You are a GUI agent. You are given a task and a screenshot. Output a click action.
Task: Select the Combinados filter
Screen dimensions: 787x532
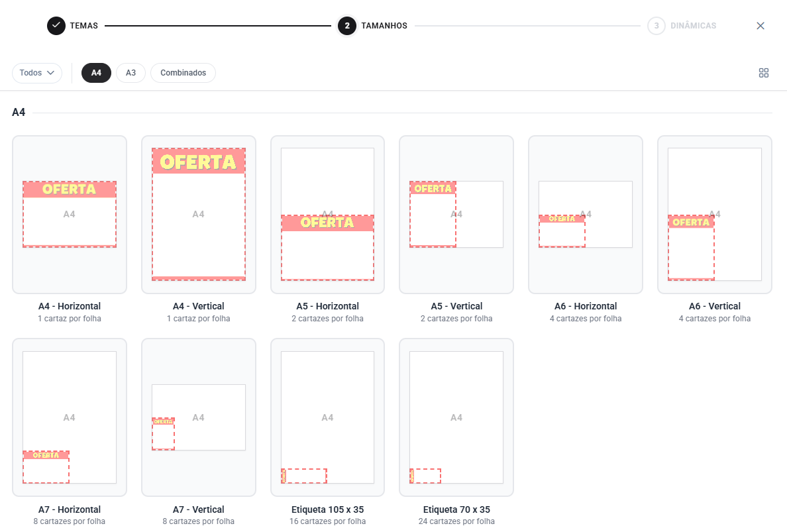point(183,73)
